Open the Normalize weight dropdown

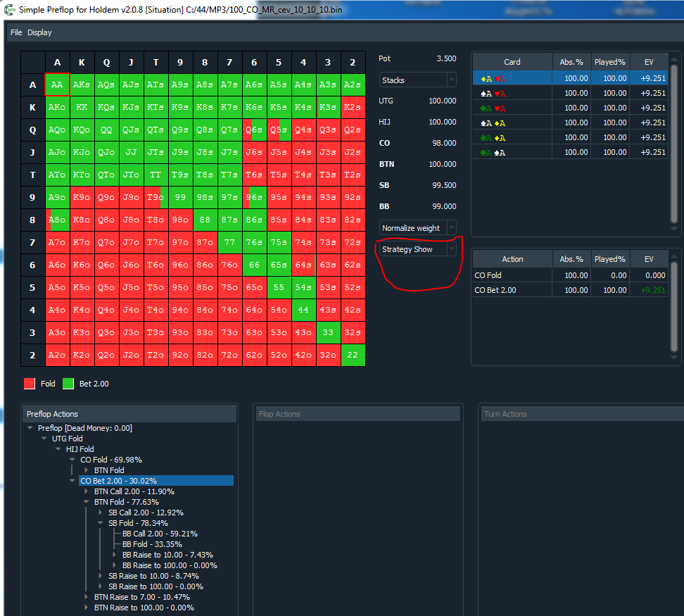point(417,228)
